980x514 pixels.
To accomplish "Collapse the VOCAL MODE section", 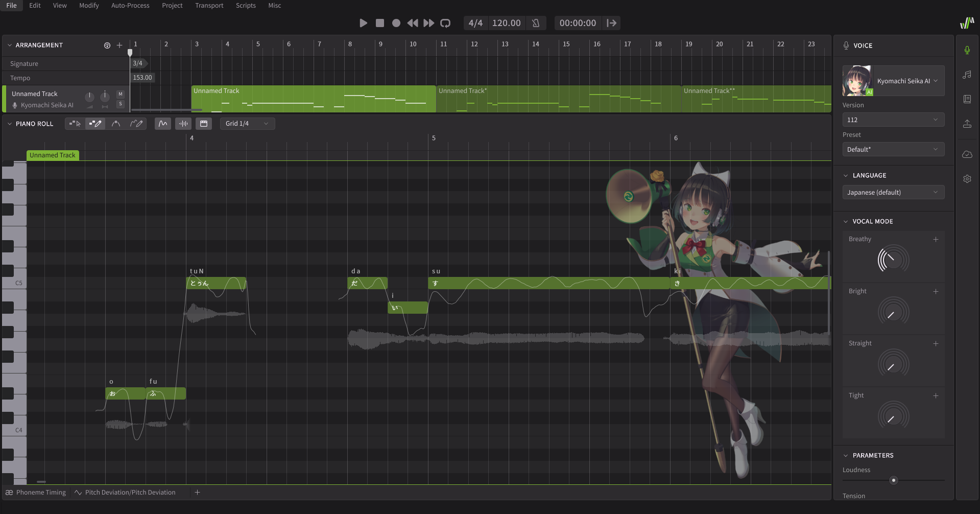I will pyautogui.click(x=846, y=221).
